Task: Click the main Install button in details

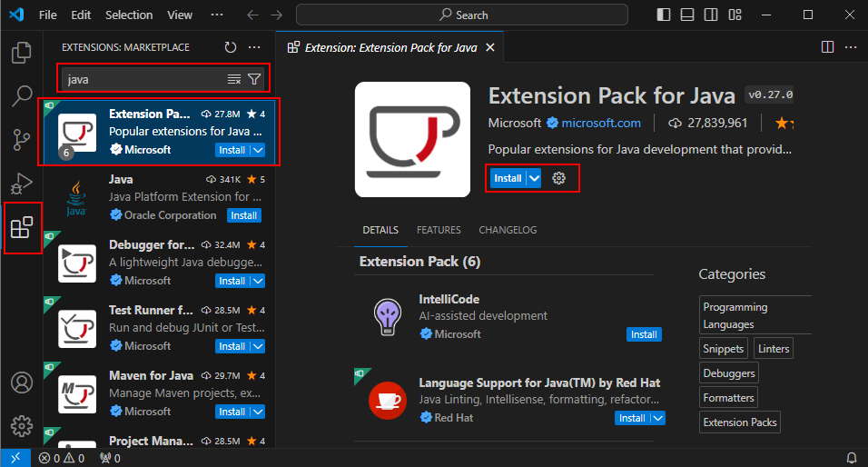Action: [508, 178]
